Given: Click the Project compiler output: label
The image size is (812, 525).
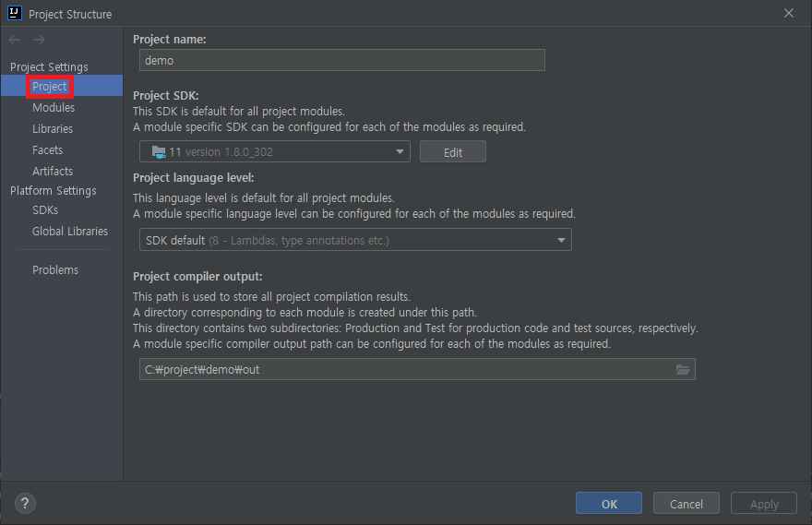Looking at the screenshot, I should click(197, 277).
